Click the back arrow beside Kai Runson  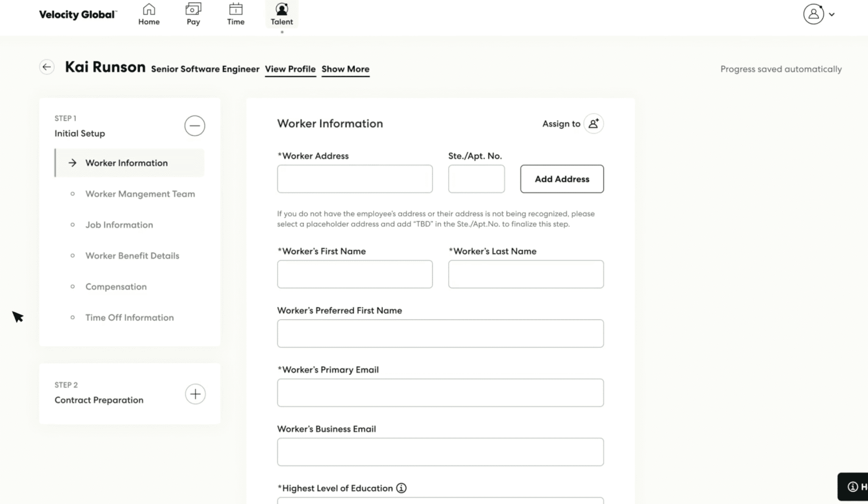click(x=47, y=67)
